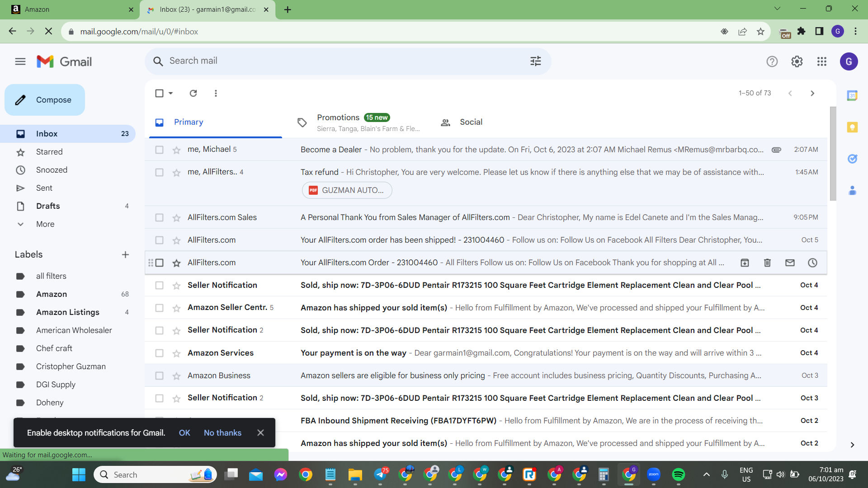Select the Tax refund email checkbox
Screen dimensions: 868x488
(x=159, y=172)
